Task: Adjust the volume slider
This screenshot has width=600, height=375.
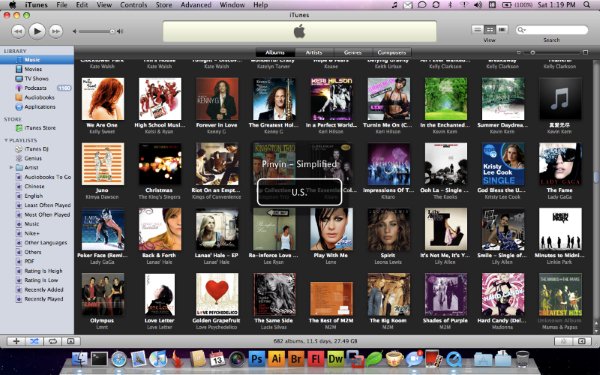Action: (x=96, y=31)
